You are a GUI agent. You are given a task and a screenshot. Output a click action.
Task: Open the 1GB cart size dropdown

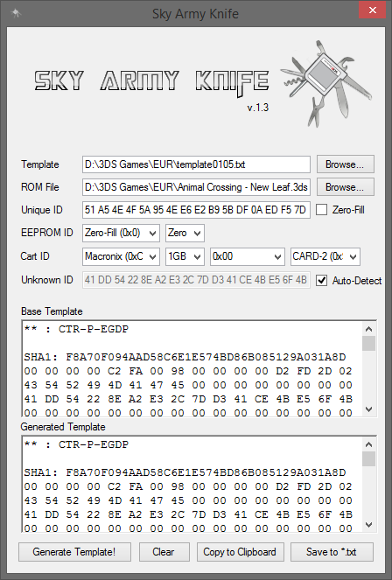point(185,256)
